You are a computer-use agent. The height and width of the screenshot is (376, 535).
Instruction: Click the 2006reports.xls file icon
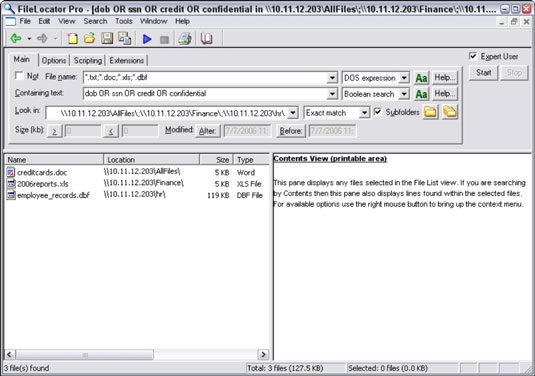11,184
